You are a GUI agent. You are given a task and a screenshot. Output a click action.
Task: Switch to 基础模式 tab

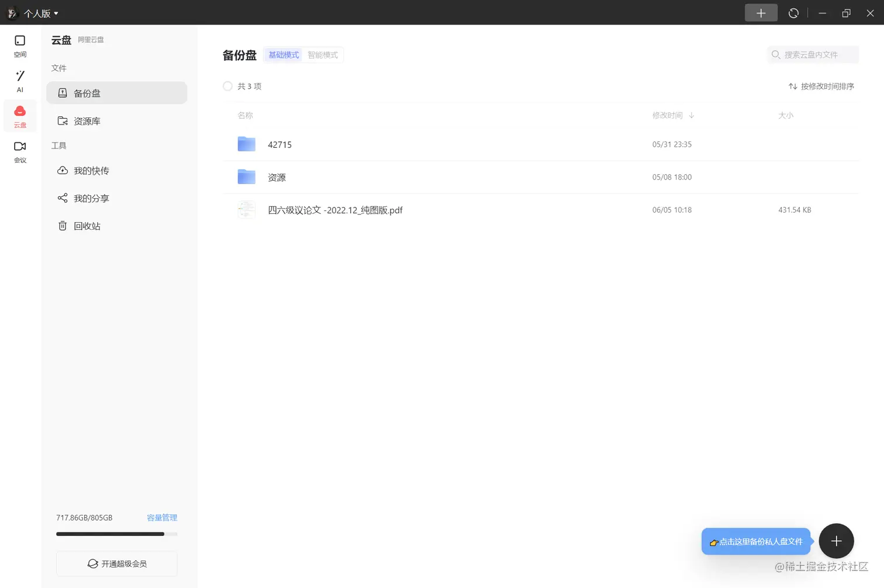tap(284, 55)
